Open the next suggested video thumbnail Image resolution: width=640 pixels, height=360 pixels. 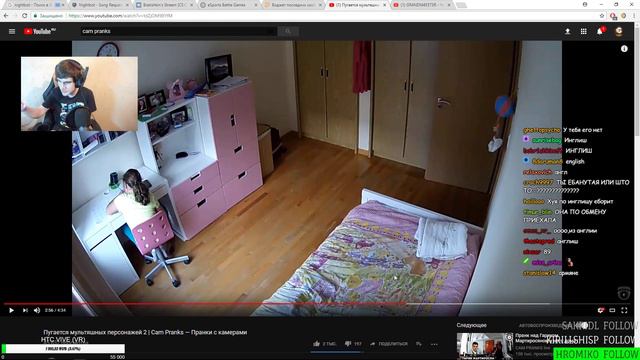[x=485, y=346]
